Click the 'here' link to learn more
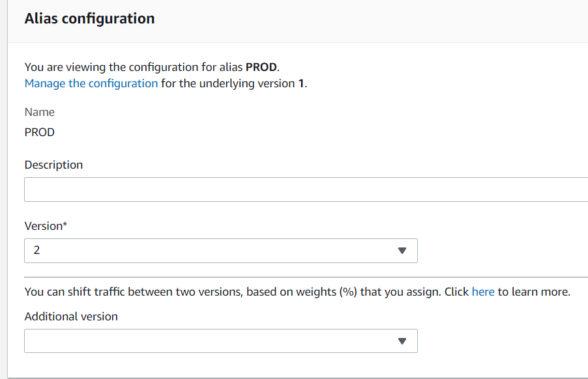The height and width of the screenshot is (379, 588). 483,291
